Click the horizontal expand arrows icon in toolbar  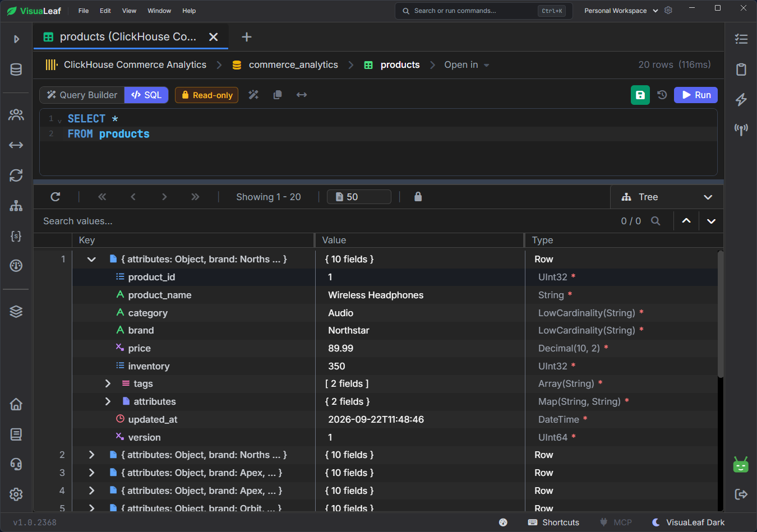click(302, 95)
